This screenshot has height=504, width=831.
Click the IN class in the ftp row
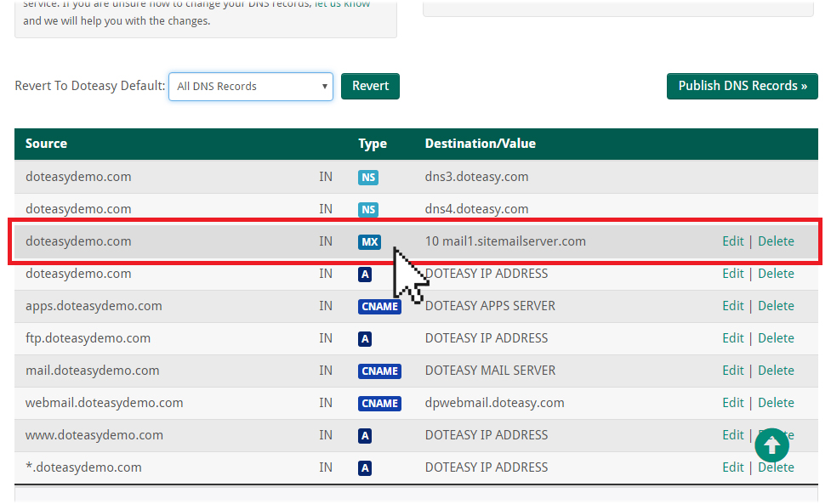326,338
